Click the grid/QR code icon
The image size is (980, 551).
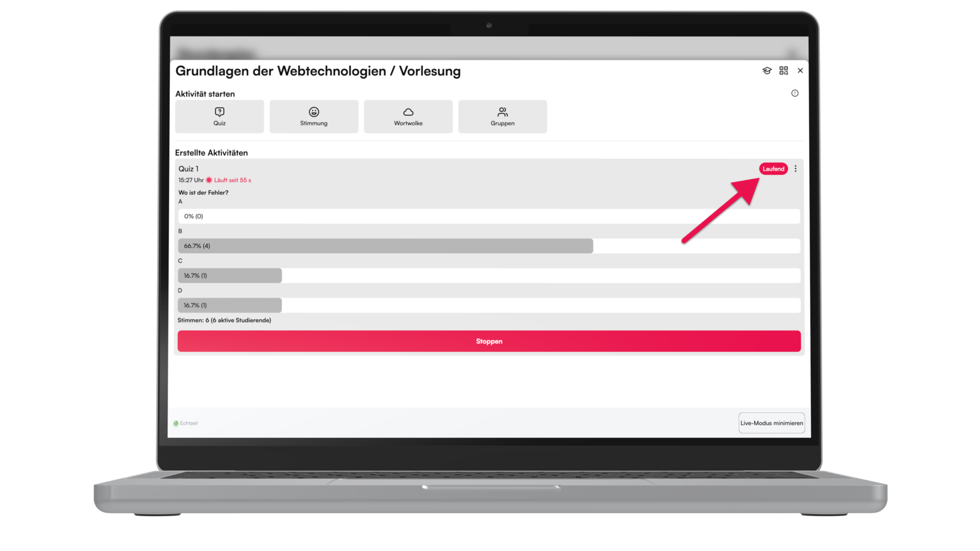pos(784,70)
